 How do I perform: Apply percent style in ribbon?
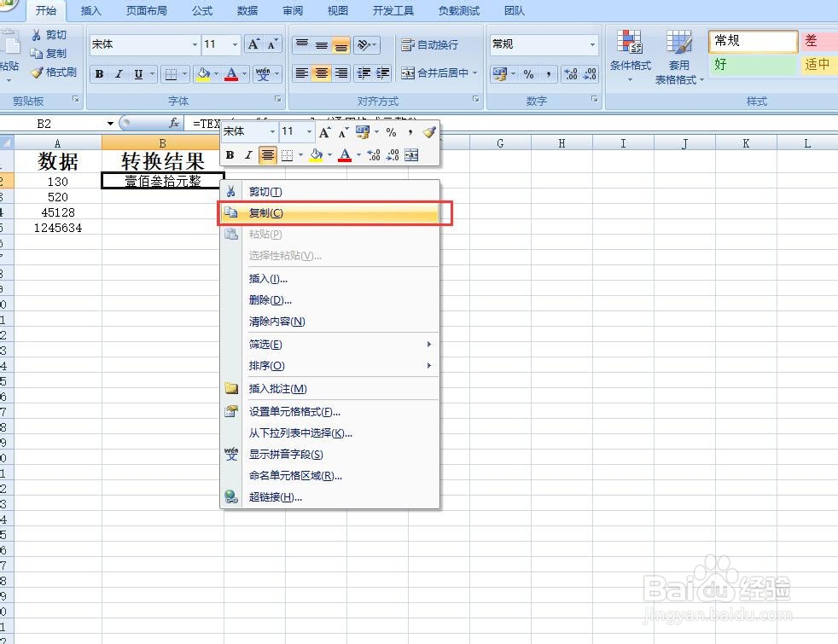(528, 74)
